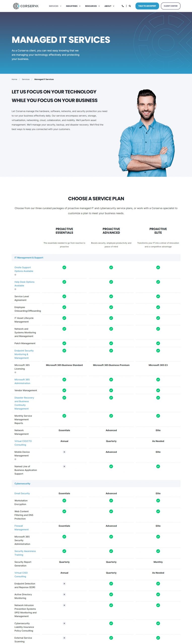Click Elite checkmark for Patch Management row
This screenshot has width=192, height=644.
158,343
